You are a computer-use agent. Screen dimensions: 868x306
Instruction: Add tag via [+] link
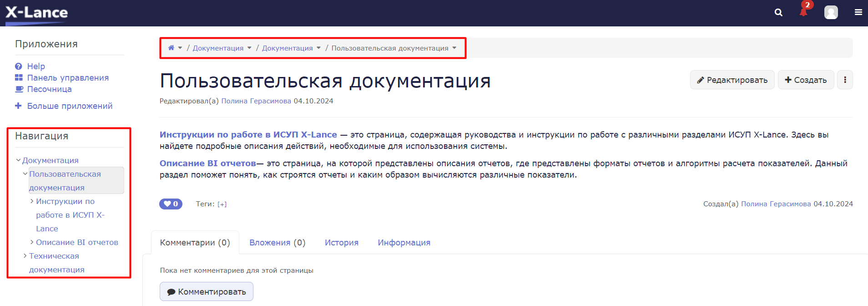coord(222,204)
